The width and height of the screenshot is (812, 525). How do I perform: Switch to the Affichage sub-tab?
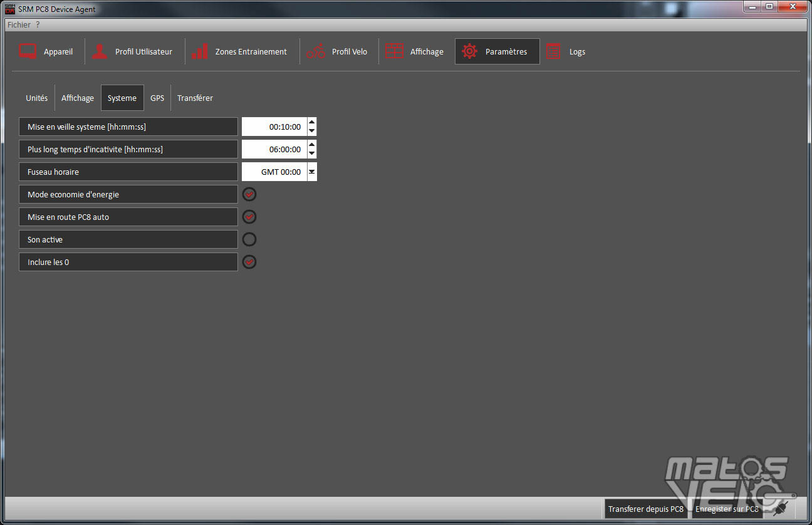point(78,98)
